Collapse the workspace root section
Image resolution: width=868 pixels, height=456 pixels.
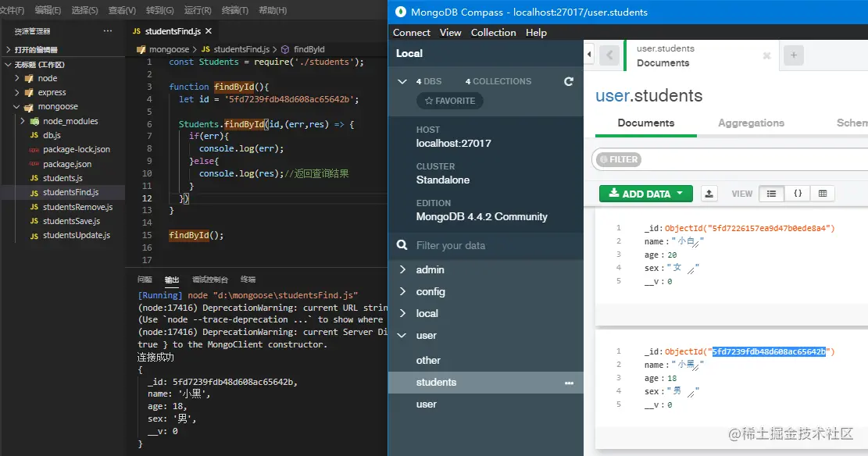tap(9, 65)
